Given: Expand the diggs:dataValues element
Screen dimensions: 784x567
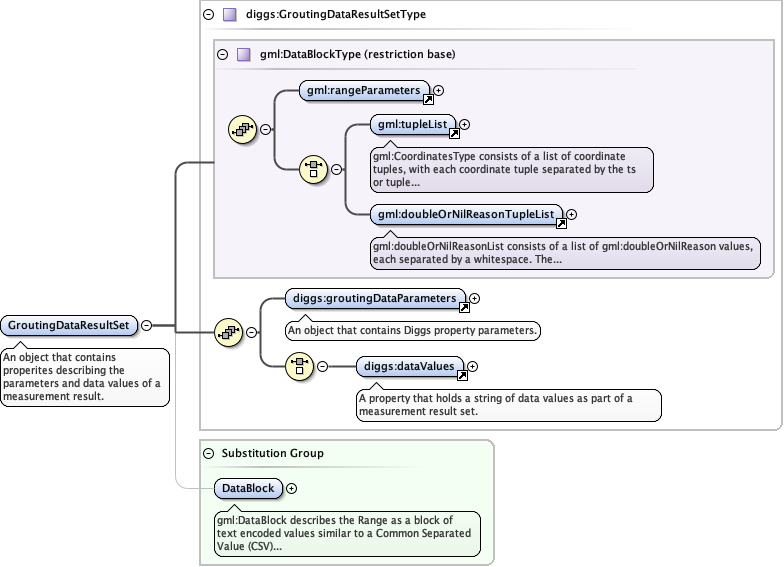Looking at the screenshot, I should coord(473,367).
